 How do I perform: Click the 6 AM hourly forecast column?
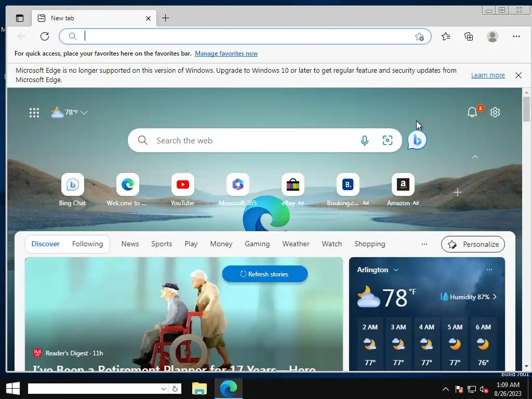tap(483, 344)
